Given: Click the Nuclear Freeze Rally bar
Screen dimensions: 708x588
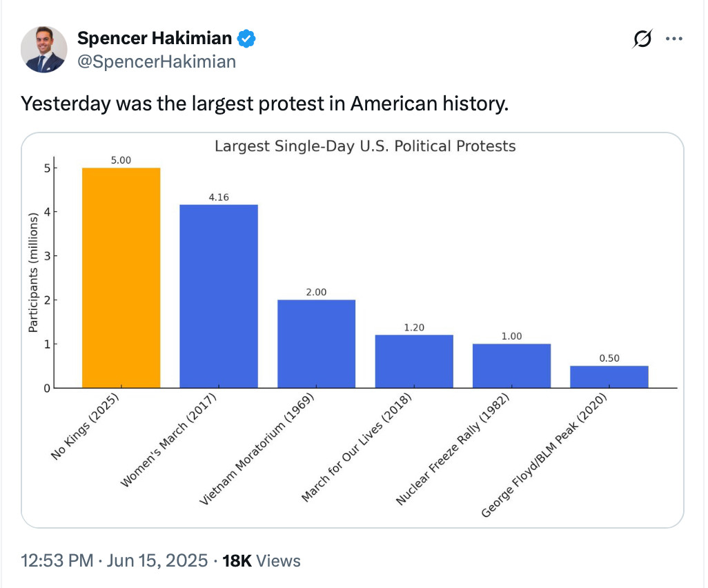Looking at the screenshot, I should [x=511, y=366].
